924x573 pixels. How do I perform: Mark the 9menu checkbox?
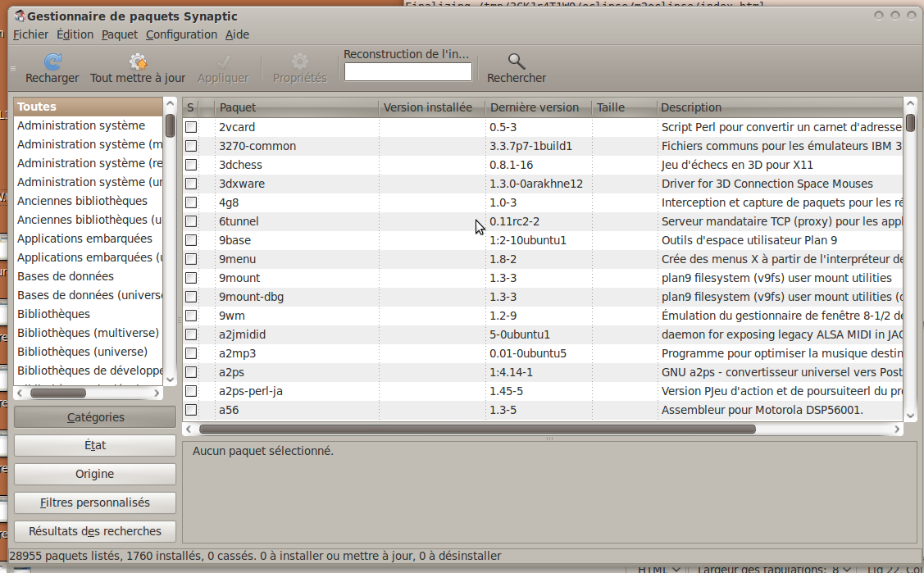click(191, 259)
